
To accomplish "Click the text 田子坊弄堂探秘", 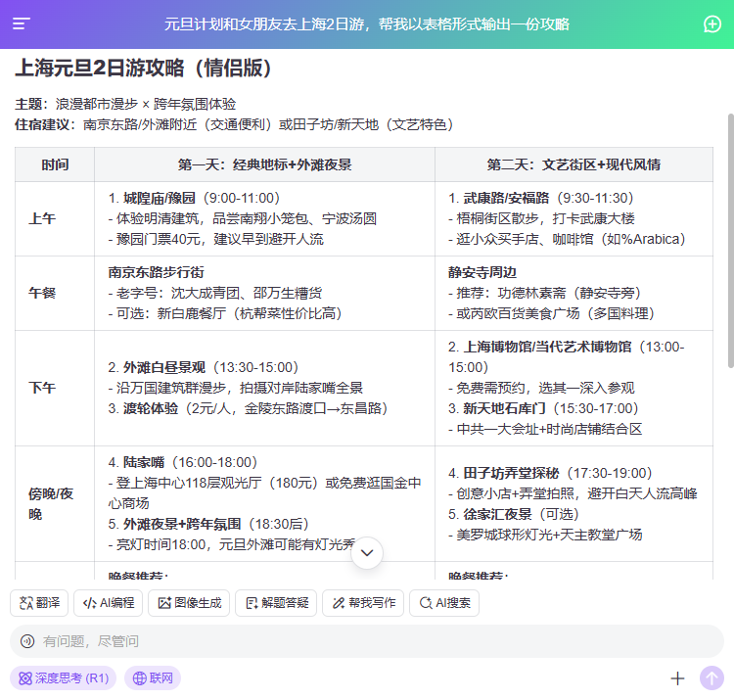I will pyautogui.click(x=511, y=474).
